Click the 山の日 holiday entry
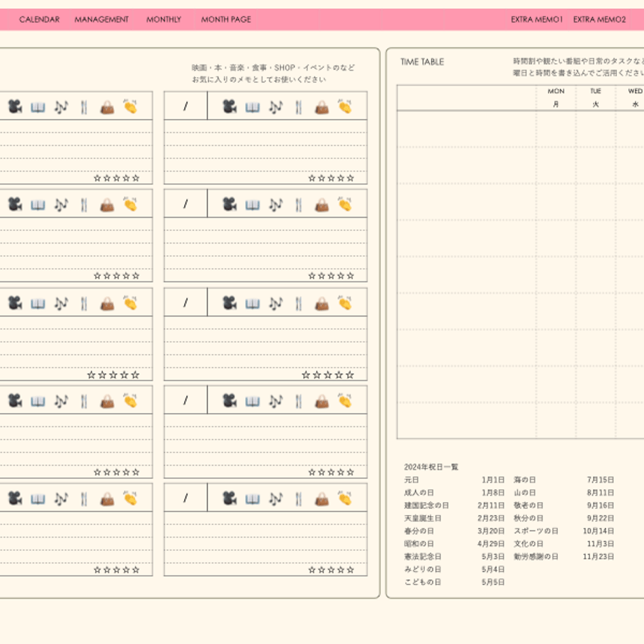Screen dimensions: 644x644 click(524, 492)
